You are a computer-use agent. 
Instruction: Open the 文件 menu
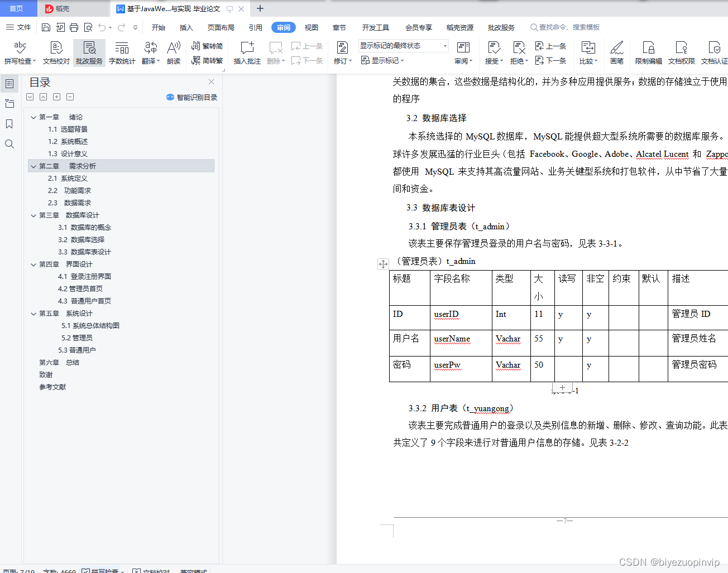[x=18, y=27]
